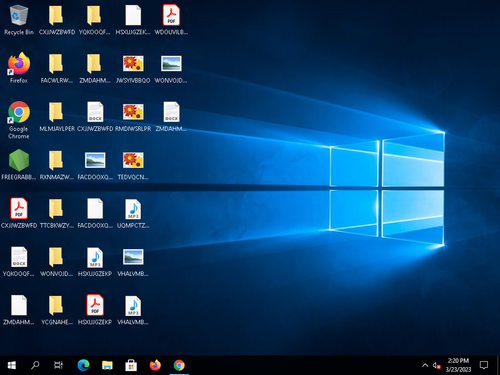The image size is (500, 375).
Task: Select the green FREEGRABB... app icon
Action: [19, 165]
